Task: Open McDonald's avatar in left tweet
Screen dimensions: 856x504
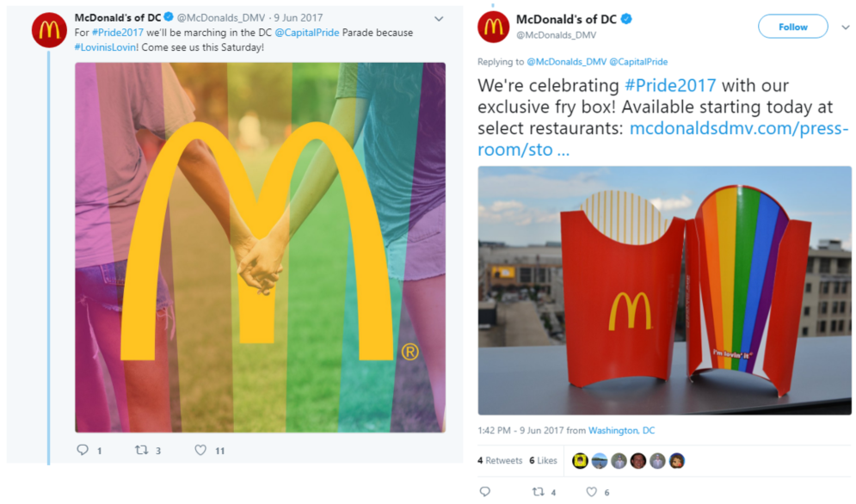Action: coord(49,30)
